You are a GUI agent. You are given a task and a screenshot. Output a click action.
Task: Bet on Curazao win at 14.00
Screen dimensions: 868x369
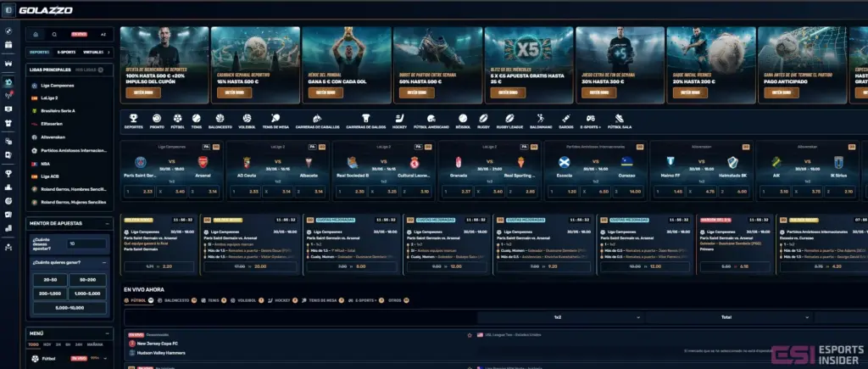[626, 192]
